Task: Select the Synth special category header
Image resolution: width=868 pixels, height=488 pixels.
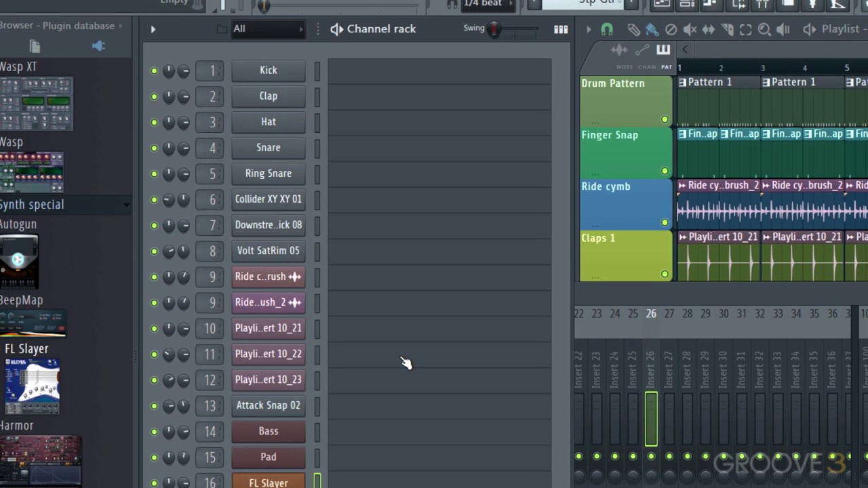Action: point(66,205)
